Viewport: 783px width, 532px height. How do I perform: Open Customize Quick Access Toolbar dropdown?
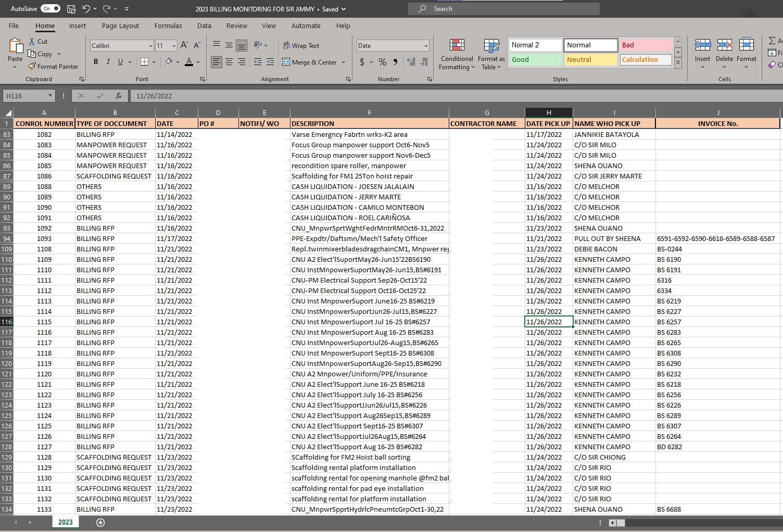(x=127, y=9)
